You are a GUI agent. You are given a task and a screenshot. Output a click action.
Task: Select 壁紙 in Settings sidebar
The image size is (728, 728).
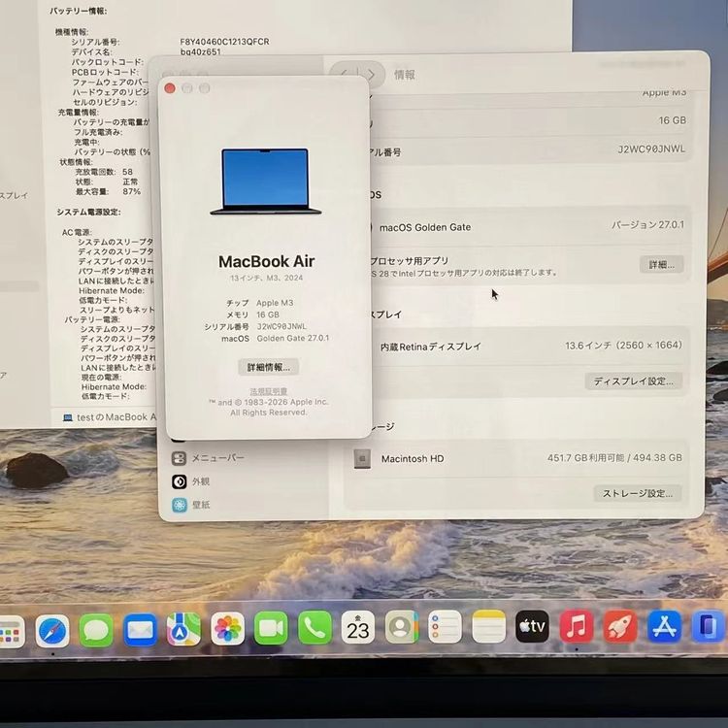(x=201, y=505)
